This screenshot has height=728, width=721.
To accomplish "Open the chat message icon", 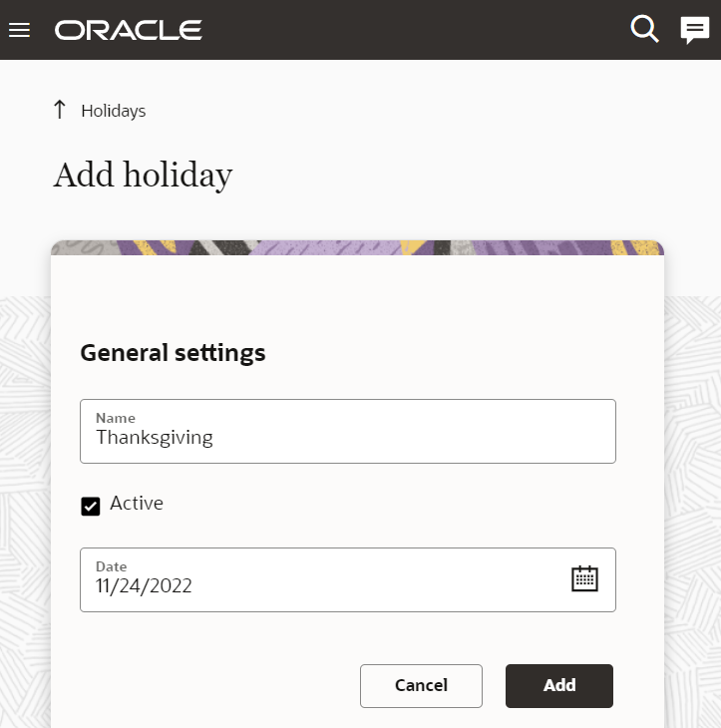I will [x=694, y=30].
